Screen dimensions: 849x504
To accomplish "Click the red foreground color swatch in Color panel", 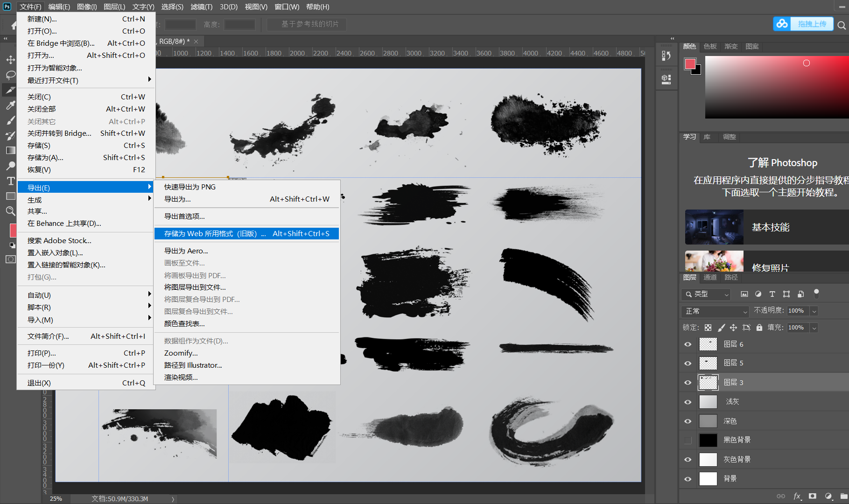I will click(690, 64).
